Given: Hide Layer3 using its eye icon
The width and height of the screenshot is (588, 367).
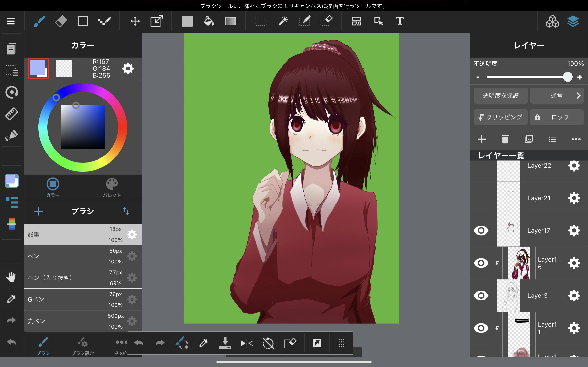Looking at the screenshot, I should click(x=481, y=296).
